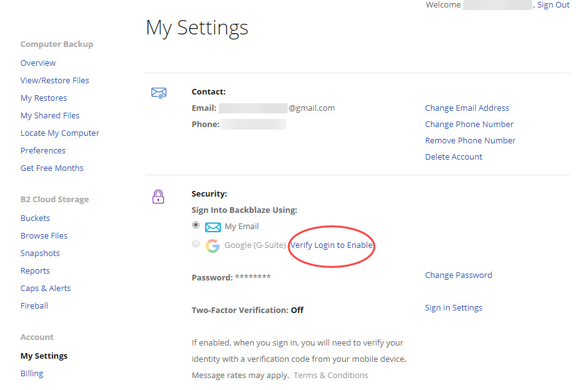Click Change Email Address
The image size is (588, 390).
[467, 108]
